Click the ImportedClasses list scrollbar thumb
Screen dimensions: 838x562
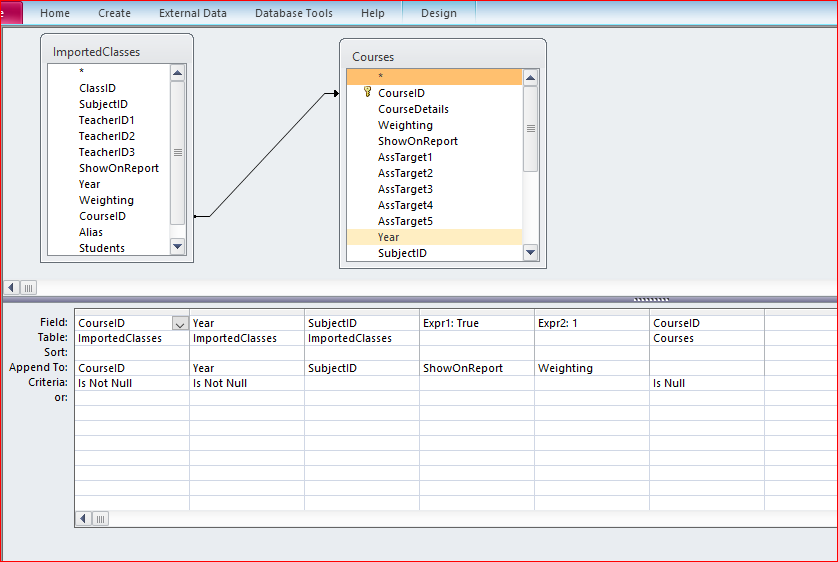pos(177,153)
